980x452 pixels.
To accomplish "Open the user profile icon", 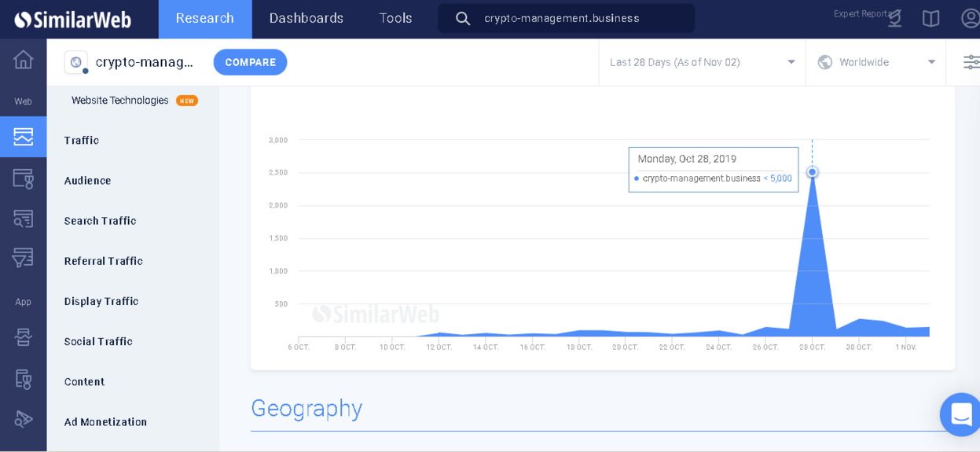I will coord(971,18).
